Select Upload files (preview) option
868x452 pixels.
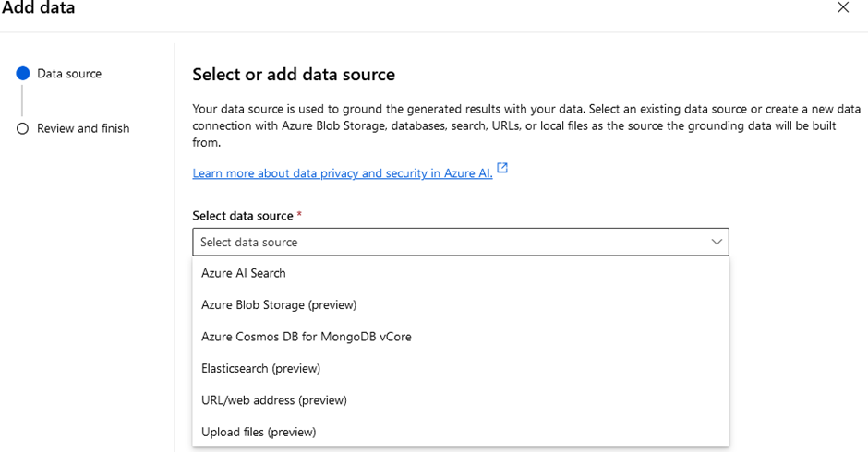pos(259,432)
